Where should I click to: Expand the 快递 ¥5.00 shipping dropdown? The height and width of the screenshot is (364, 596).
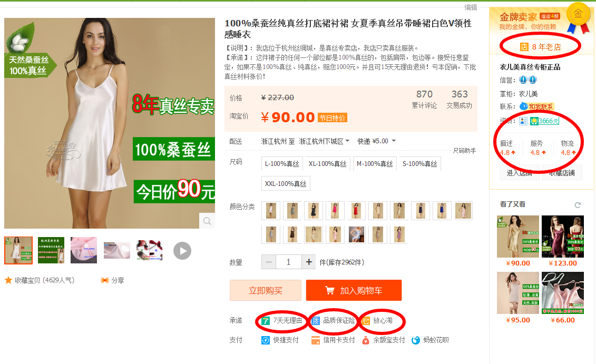coord(377,141)
